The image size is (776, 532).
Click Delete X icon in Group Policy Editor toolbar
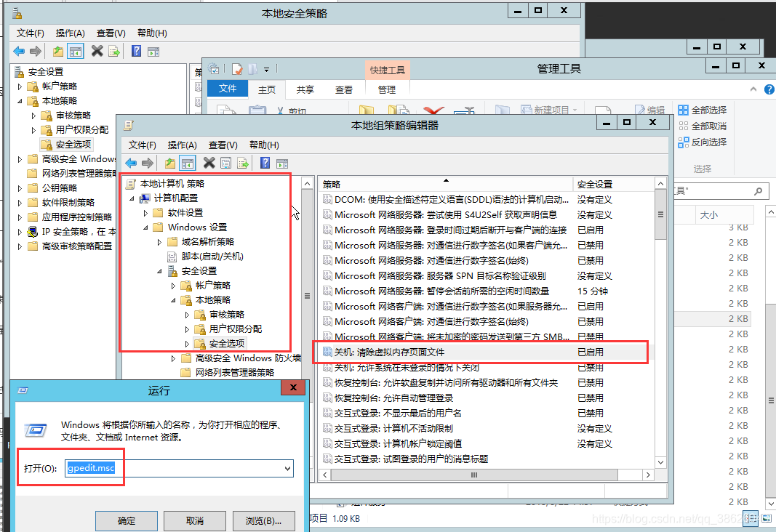tap(209, 163)
